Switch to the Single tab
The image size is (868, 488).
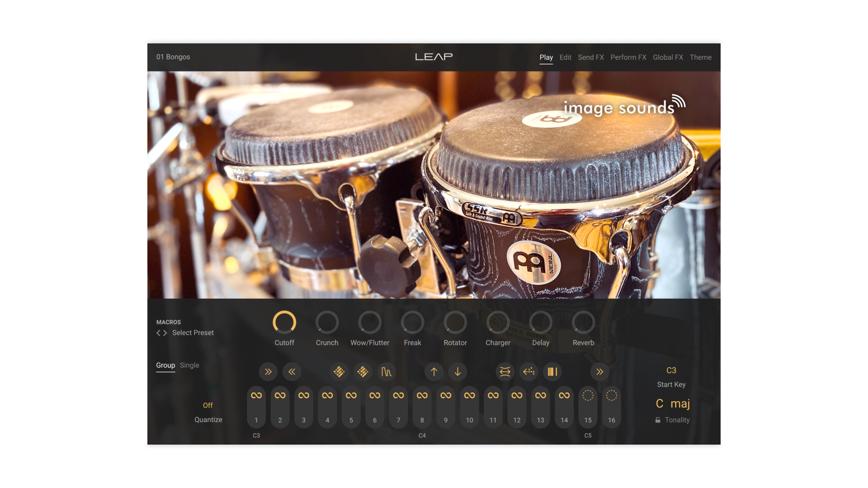189,365
